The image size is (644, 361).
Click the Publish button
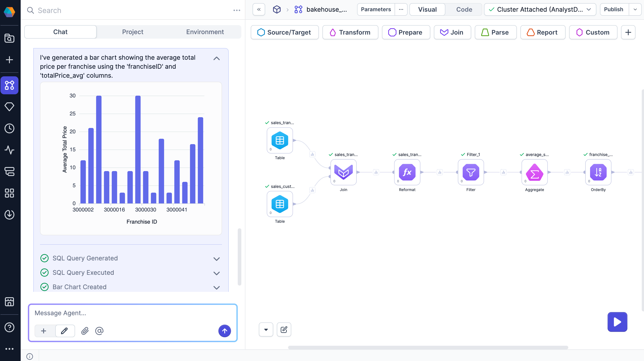click(x=614, y=9)
